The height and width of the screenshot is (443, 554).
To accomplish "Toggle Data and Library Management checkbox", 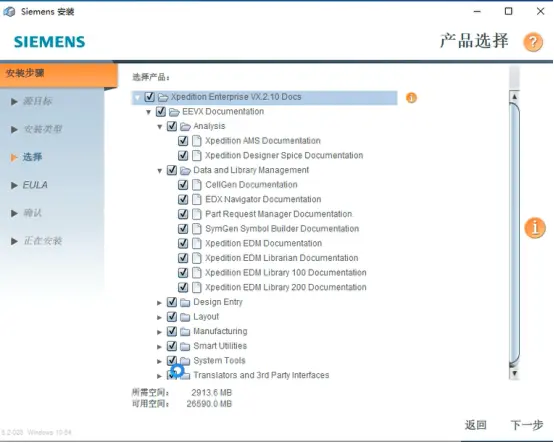I will [x=172, y=170].
